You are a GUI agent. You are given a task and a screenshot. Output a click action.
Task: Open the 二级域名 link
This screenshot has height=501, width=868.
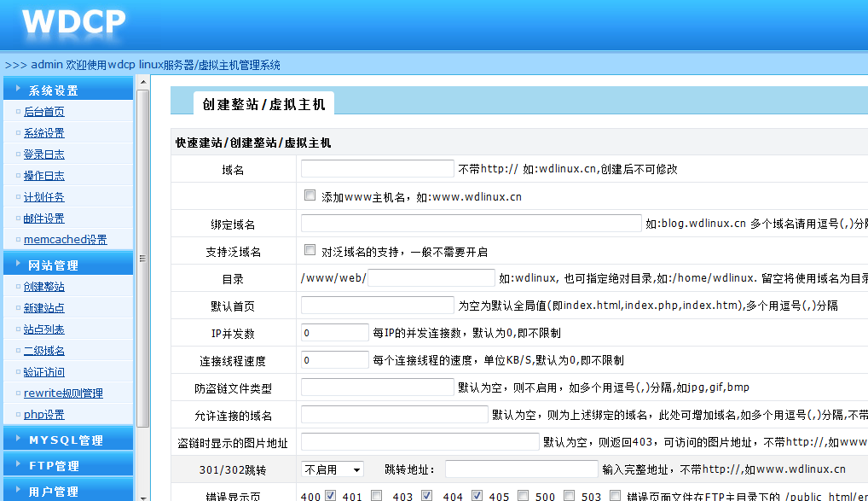click(43, 350)
